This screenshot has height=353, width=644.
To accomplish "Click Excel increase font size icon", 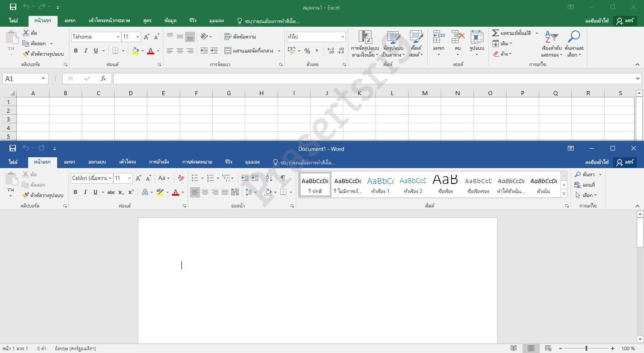I will 147,37.
